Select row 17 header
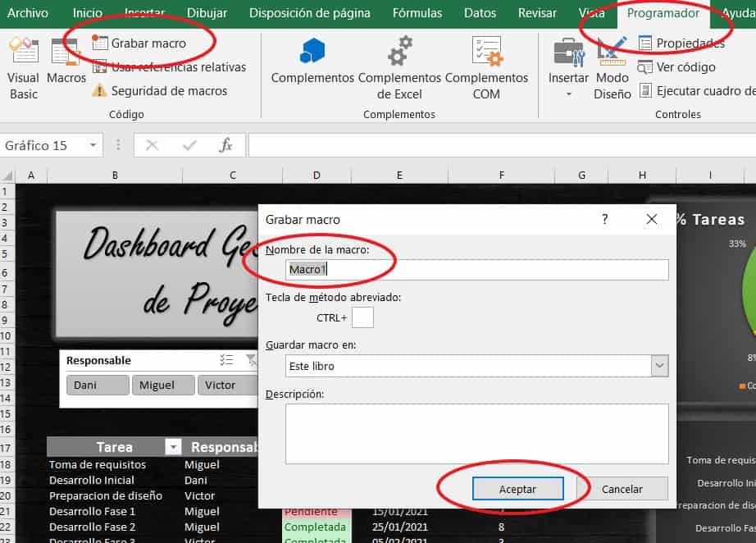The width and height of the screenshot is (756, 543). point(7,448)
